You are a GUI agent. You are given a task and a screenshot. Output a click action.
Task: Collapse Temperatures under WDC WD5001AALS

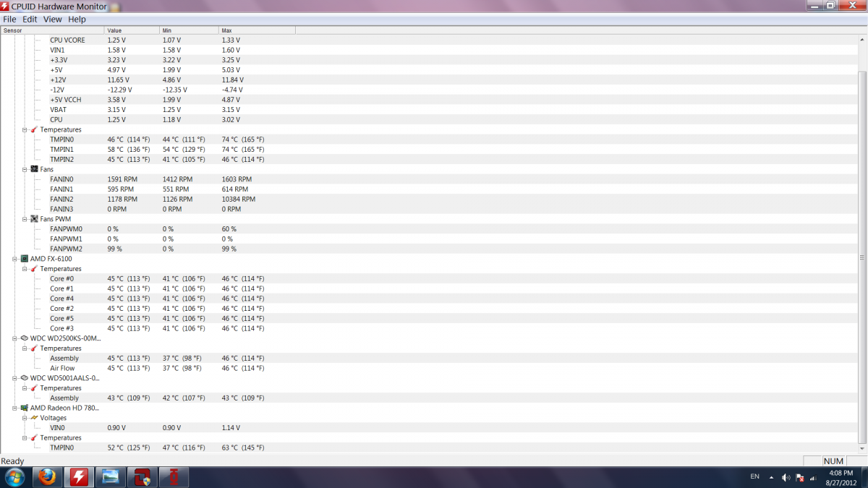click(24, 388)
